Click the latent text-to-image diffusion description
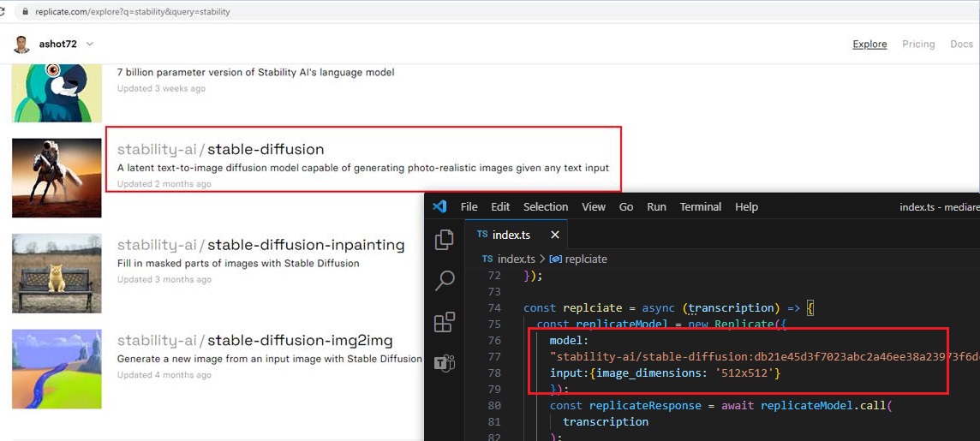Image resolution: width=980 pixels, height=441 pixels. (363, 168)
